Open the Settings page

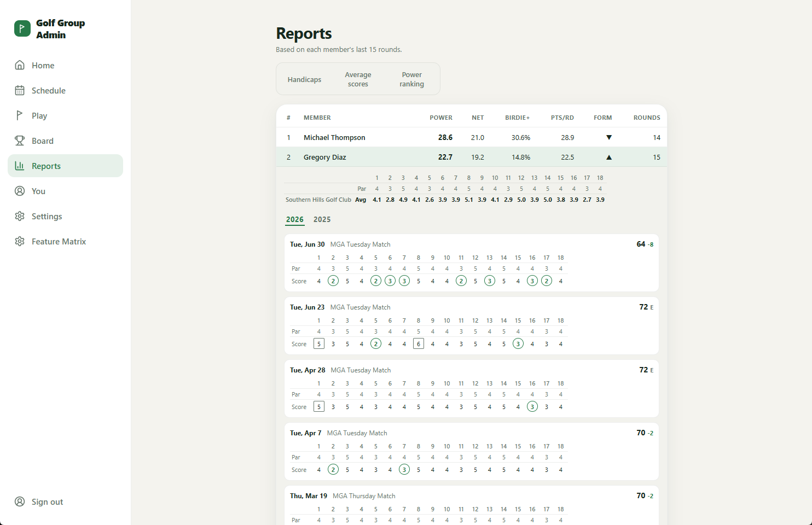pos(65,216)
